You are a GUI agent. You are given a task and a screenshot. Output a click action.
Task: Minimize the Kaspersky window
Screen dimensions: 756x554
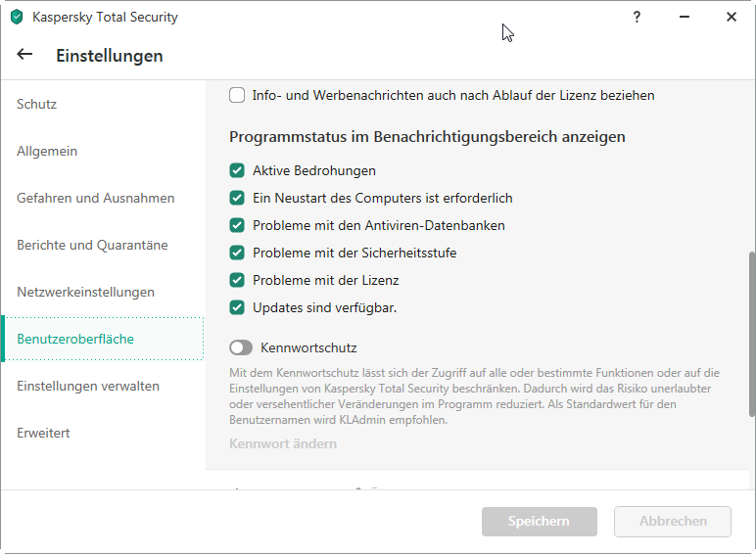click(x=685, y=17)
